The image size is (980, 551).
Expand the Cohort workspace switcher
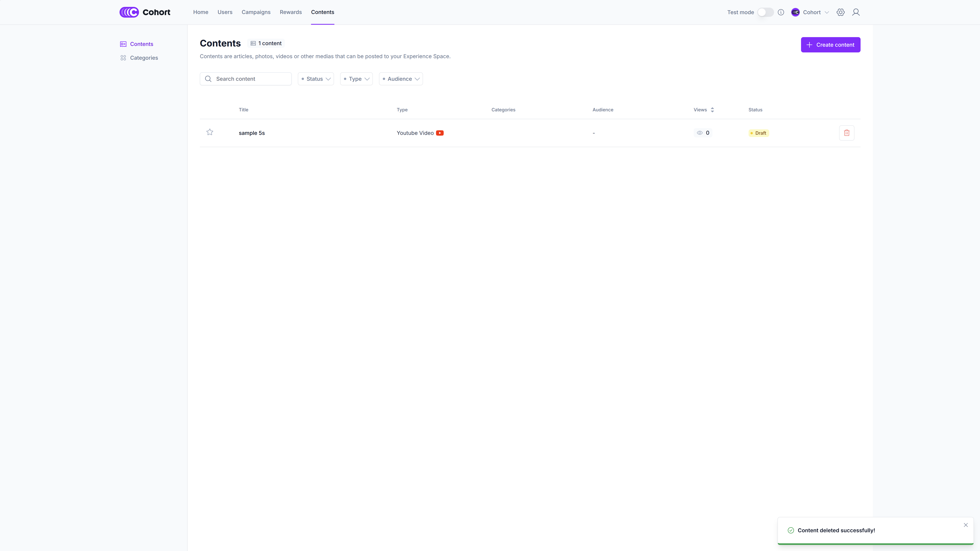[810, 12]
